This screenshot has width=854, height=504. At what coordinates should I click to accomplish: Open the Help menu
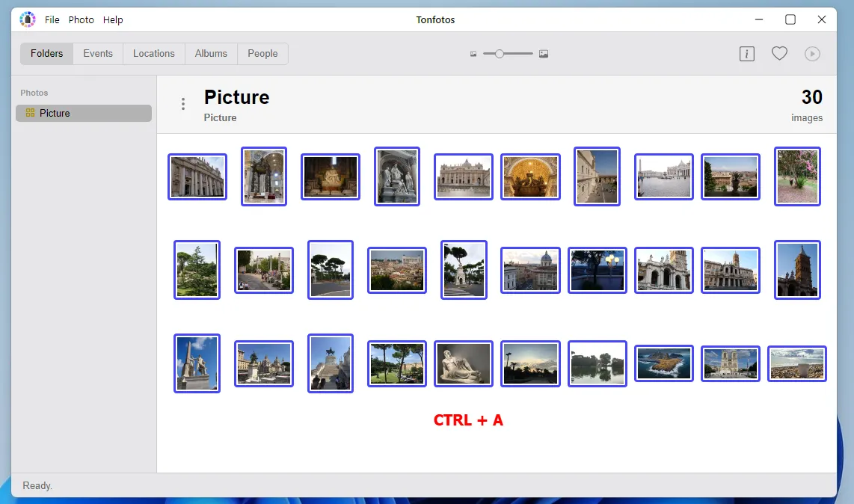tap(113, 19)
